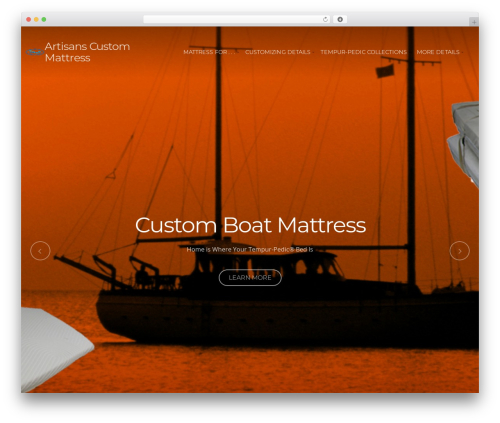The height and width of the screenshot is (423, 500).
Task: Click the Custom Boat Mattress heading
Action: tap(250, 225)
